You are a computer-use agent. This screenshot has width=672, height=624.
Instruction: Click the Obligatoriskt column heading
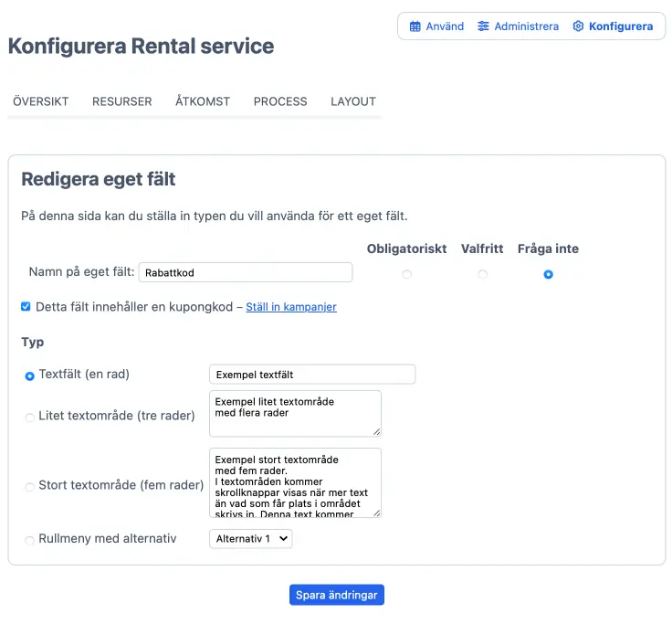coord(406,249)
